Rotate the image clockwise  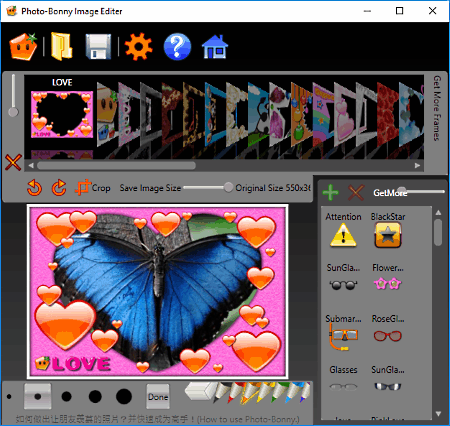59,188
